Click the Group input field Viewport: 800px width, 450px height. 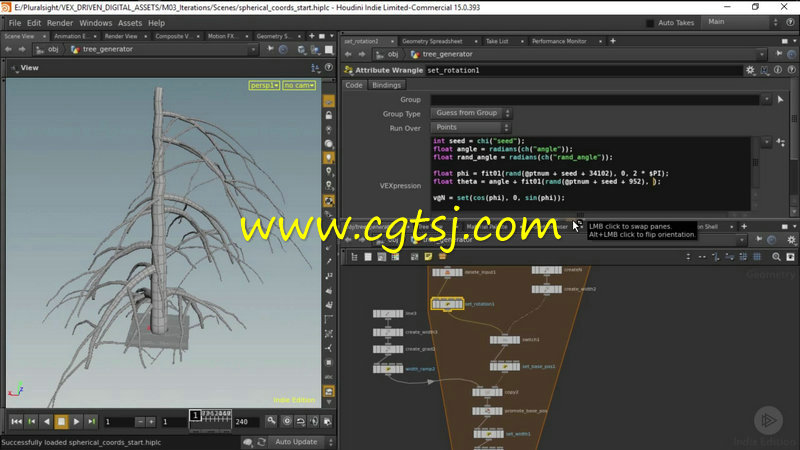tap(595, 99)
